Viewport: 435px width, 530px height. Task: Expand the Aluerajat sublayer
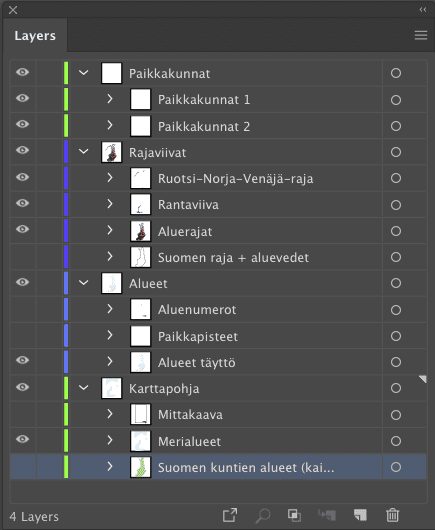110,230
